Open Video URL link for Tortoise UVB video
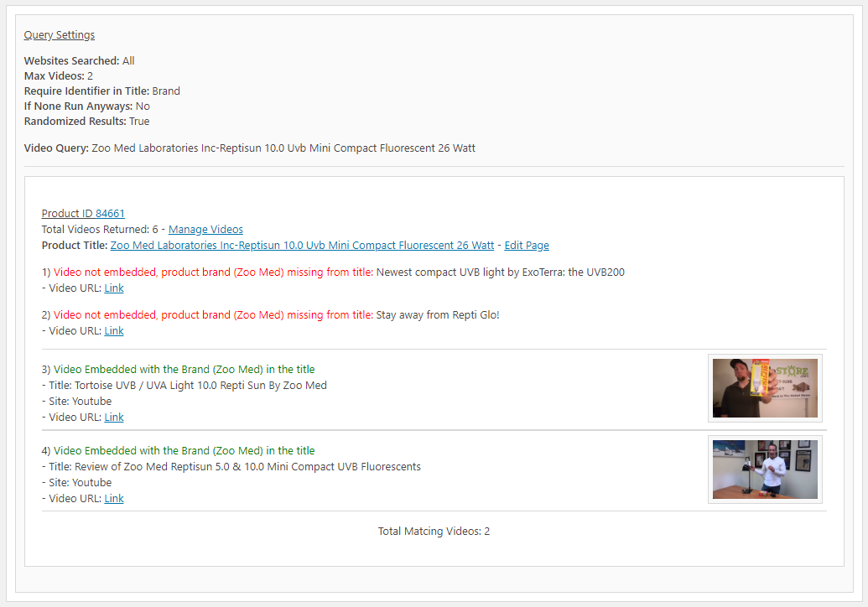The image size is (868, 607). click(x=114, y=418)
